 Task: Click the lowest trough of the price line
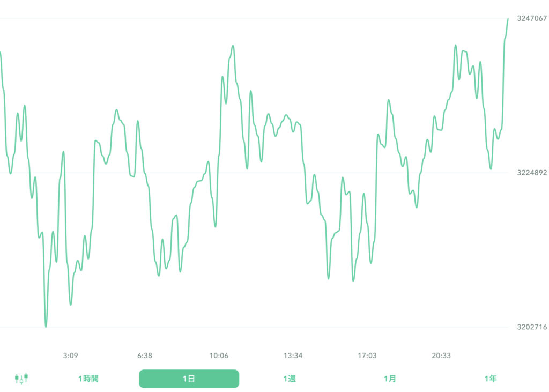tap(46, 326)
